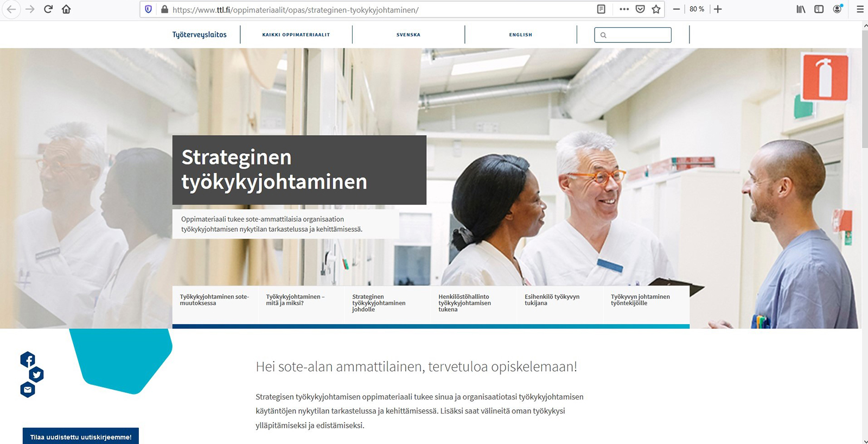The height and width of the screenshot is (444, 868).
Task: Click Tilaa uudistettu uutiskirjeemme button
Action: click(x=81, y=436)
